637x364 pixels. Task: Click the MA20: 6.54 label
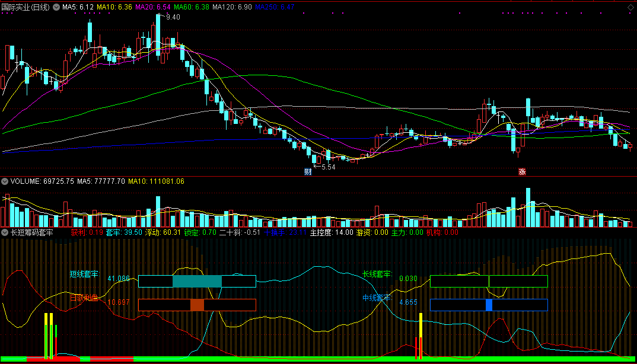[153, 7]
